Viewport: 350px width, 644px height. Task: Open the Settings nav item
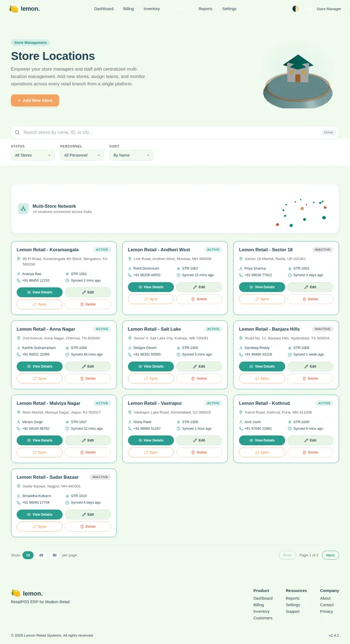[229, 9]
